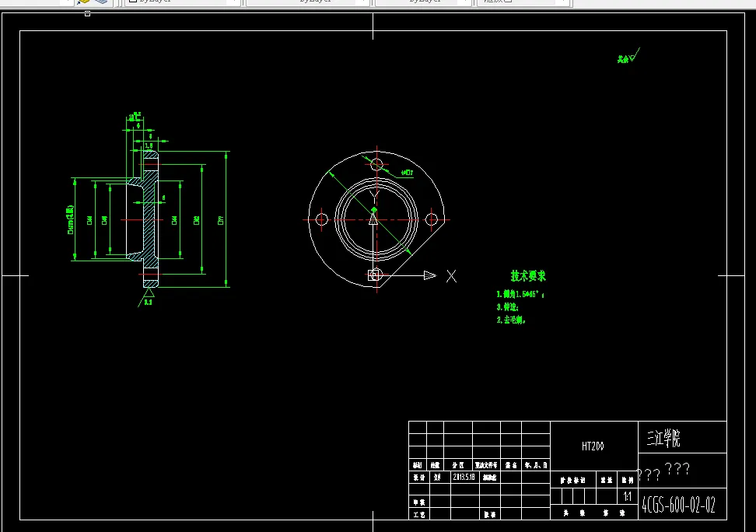This screenshot has height=532, width=756.
Task: Select the top bolt hole of the flange
Action: [x=376, y=164]
